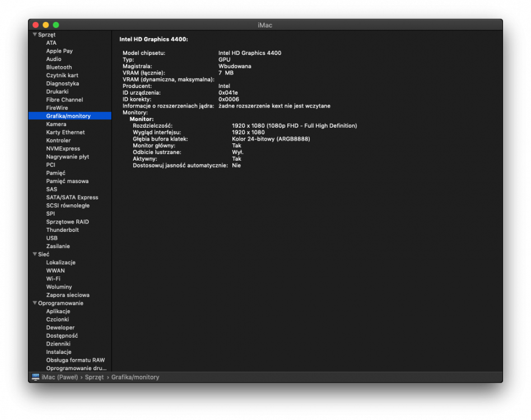Image resolution: width=531 pixels, height=420 pixels.
Task: Open SCSI równoległe entry
Action: [x=68, y=206]
